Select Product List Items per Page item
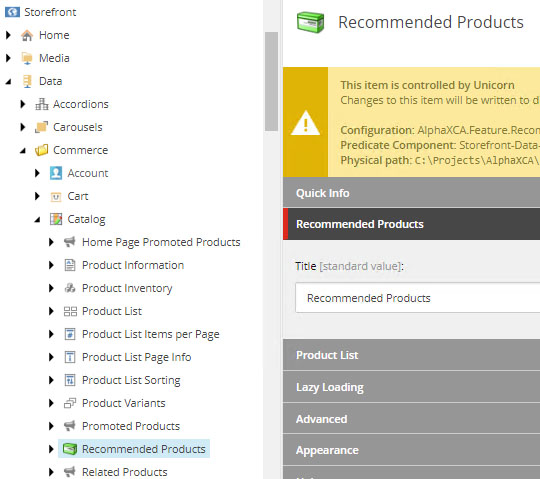This screenshot has width=540, height=479. click(x=150, y=334)
